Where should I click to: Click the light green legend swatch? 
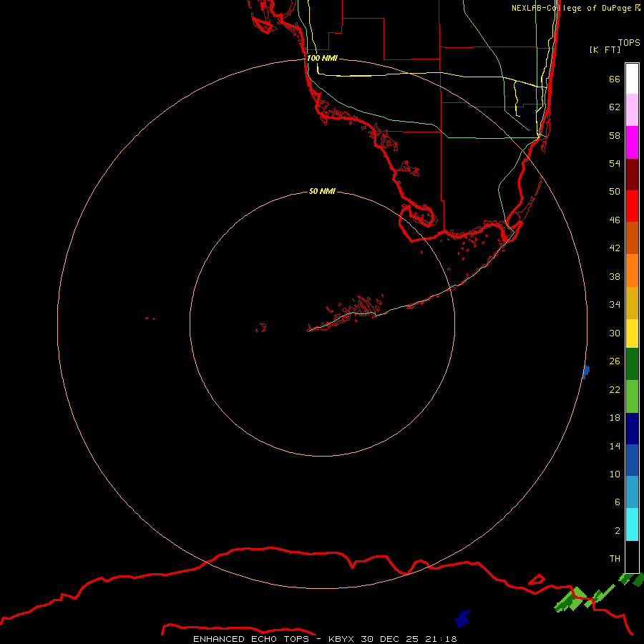632,396
